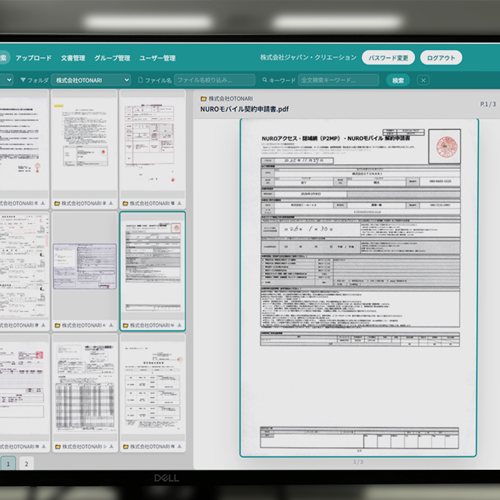Click the company name 株式会社ジャパン・クリエーション
This screenshot has height=500, width=500.
308,58
